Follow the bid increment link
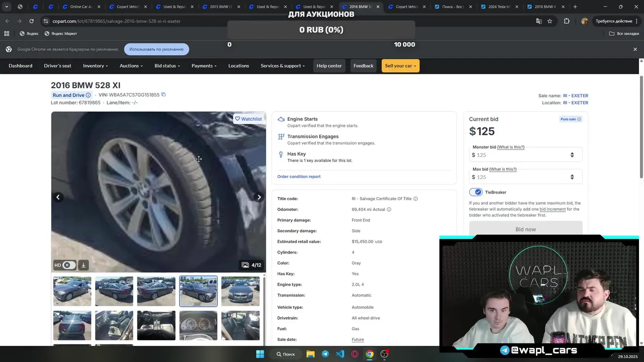644x362 pixels. pos(552,209)
